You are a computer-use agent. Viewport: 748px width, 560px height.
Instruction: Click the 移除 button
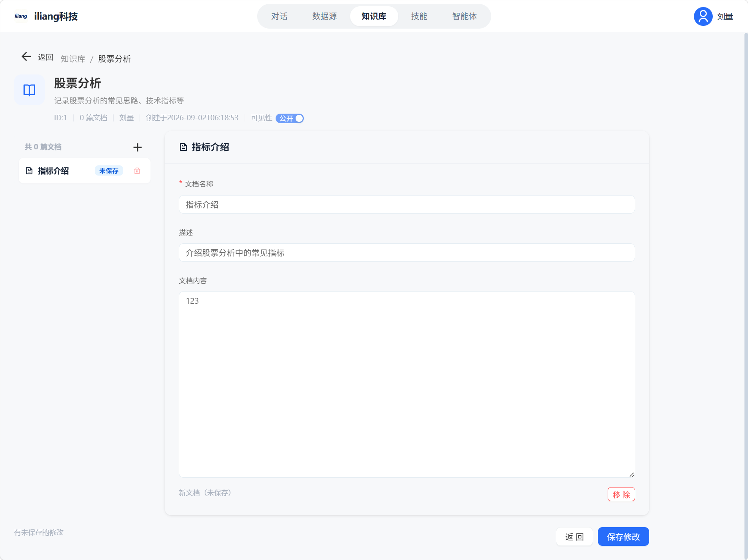click(621, 494)
